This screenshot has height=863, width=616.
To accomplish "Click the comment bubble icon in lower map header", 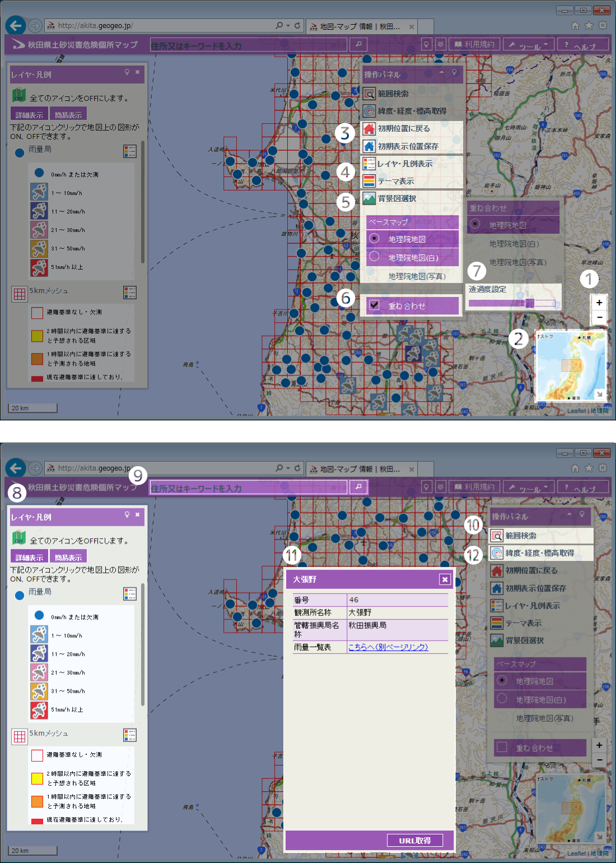I will point(441,487).
